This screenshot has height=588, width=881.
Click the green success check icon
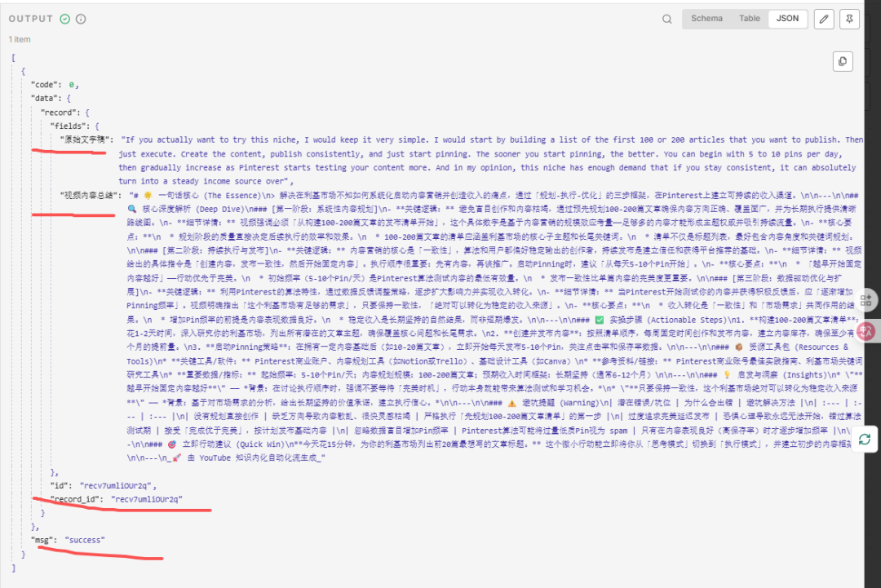(x=64, y=19)
